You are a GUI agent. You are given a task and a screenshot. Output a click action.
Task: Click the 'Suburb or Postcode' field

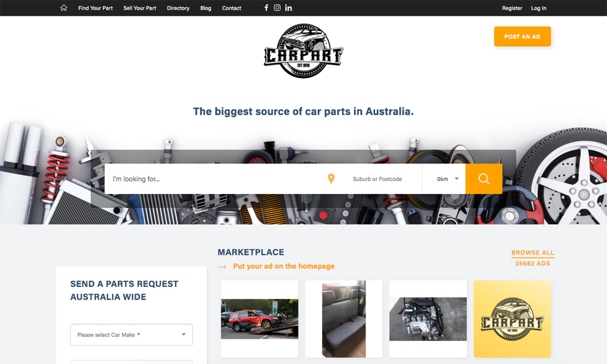coord(378,179)
